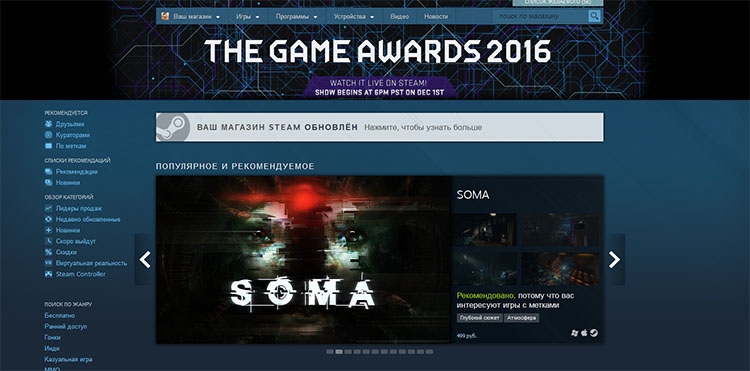This screenshot has height=371, width=750.
Task: Select Ранний доступ genre link
Action: (x=66, y=327)
